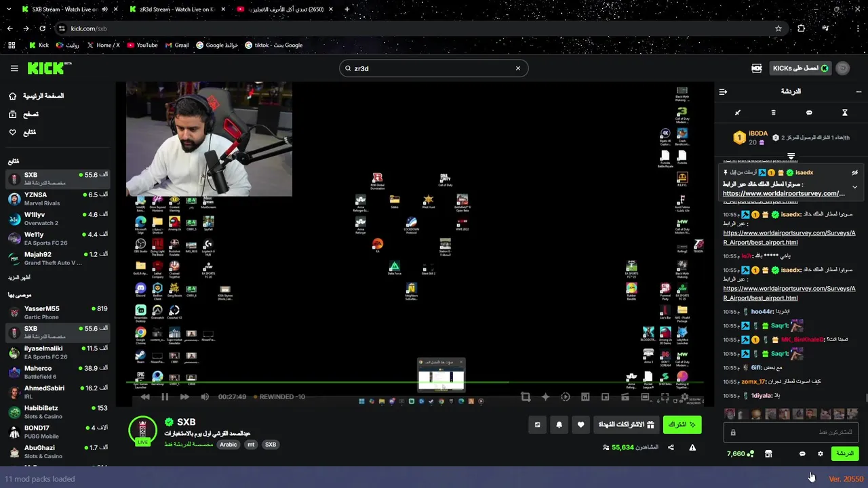Open the video player settings gear
Image resolution: width=868 pixels, height=488 pixels.
click(685, 397)
